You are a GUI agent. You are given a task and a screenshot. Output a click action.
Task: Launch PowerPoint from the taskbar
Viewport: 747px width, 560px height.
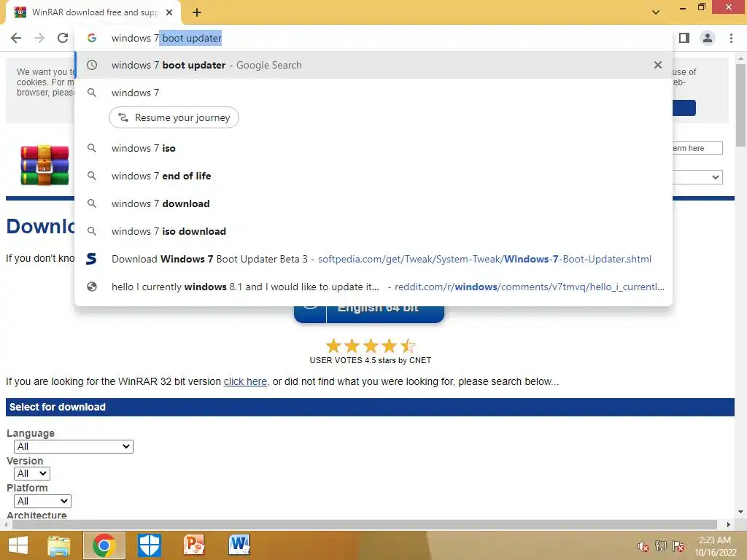point(194,545)
